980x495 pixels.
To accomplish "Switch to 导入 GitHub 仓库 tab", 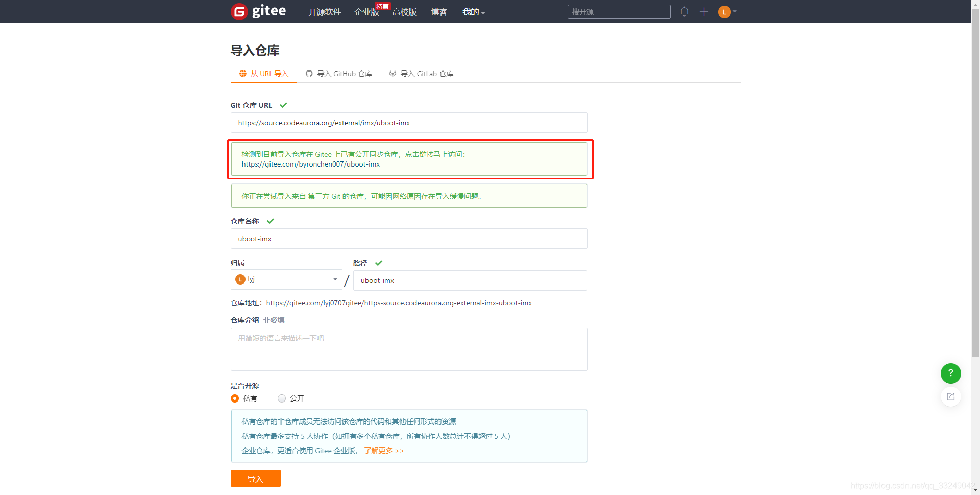I will 339,74.
